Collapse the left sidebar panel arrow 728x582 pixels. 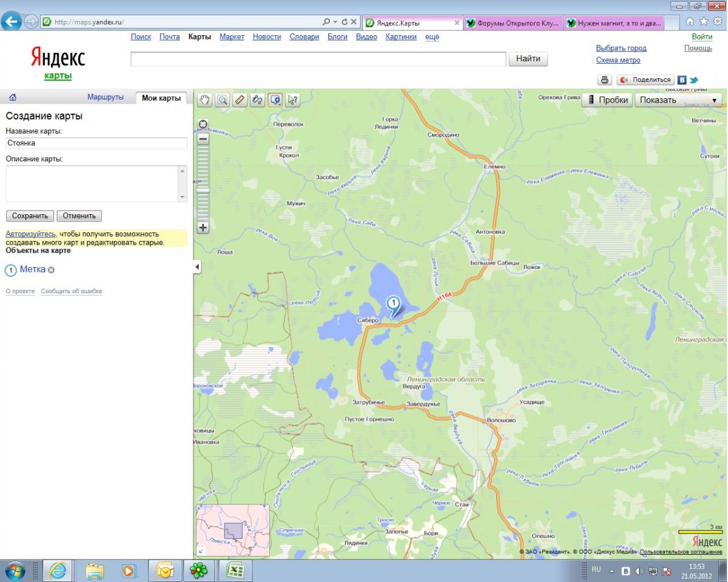197,267
